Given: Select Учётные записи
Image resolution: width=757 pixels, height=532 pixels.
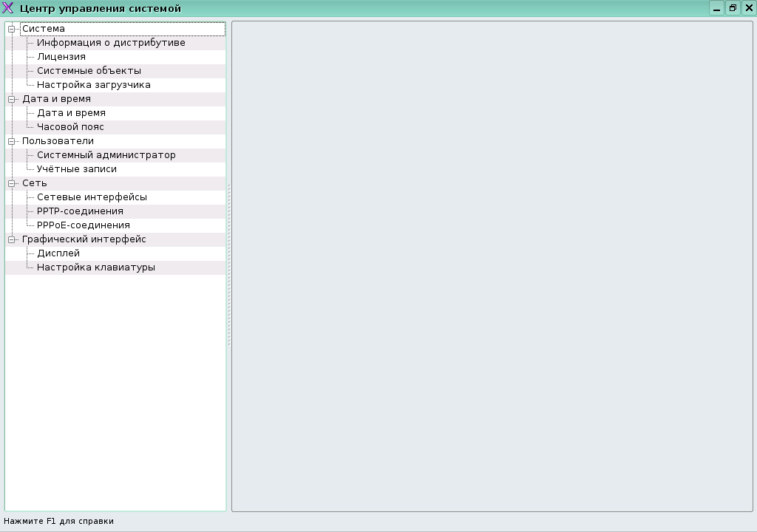Looking at the screenshot, I should point(77,169).
